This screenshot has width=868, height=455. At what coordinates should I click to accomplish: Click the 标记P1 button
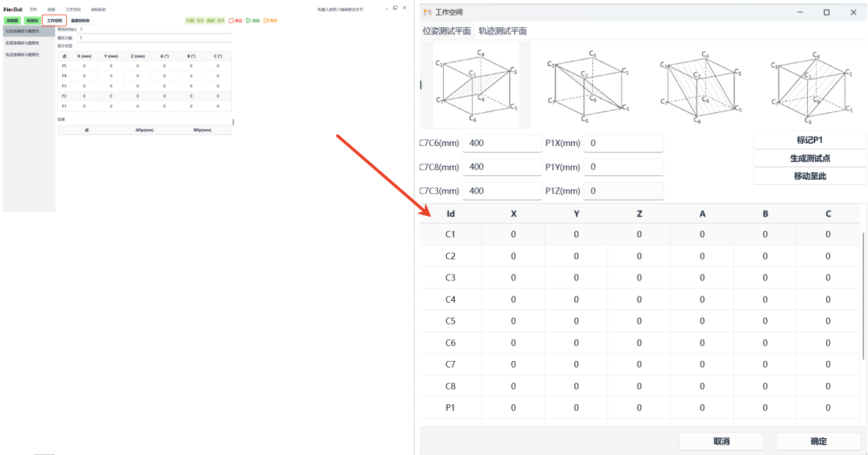click(x=810, y=140)
